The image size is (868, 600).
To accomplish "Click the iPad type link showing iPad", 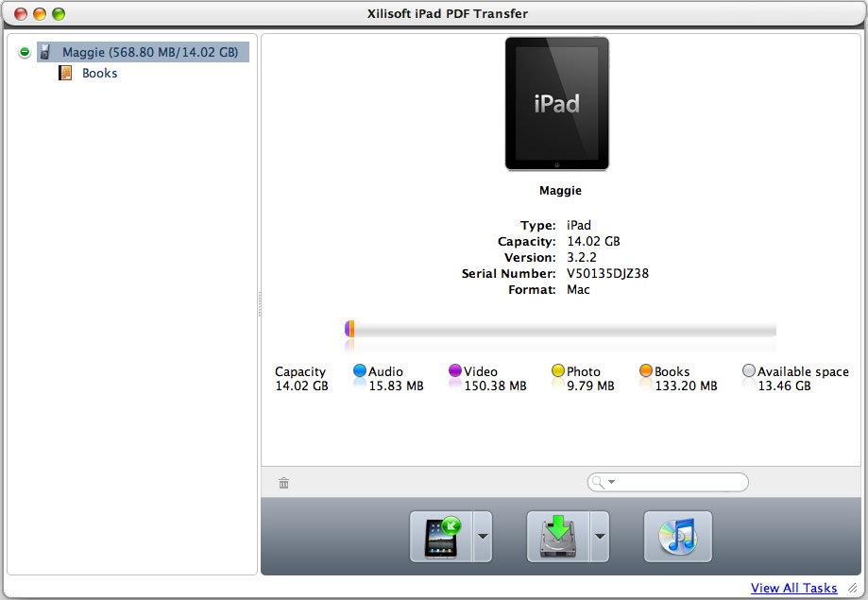I will [x=578, y=225].
